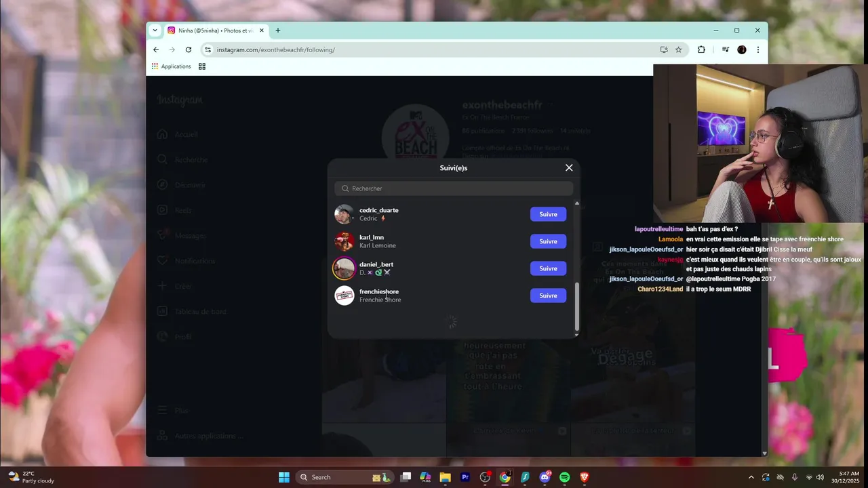This screenshot has width=868, height=488.
Task: Open Discord from taskbar
Action: click(x=545, y=477)
